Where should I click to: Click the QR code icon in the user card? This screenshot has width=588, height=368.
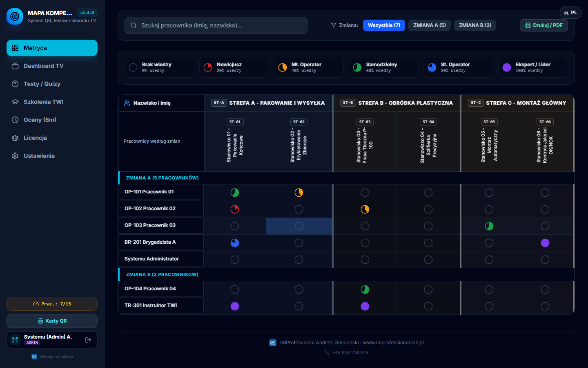tap(15, 340)
